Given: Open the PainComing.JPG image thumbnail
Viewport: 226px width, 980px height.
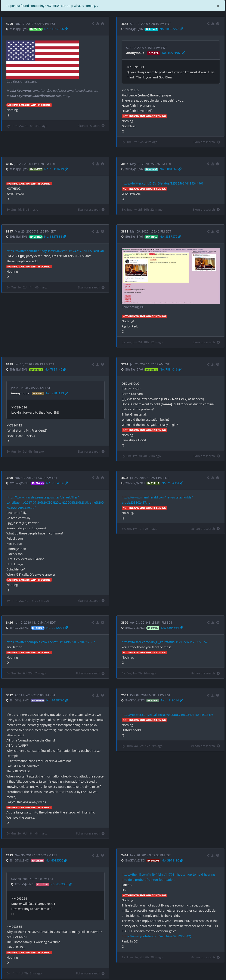Looking at the screenshot, I should point(171,276).
